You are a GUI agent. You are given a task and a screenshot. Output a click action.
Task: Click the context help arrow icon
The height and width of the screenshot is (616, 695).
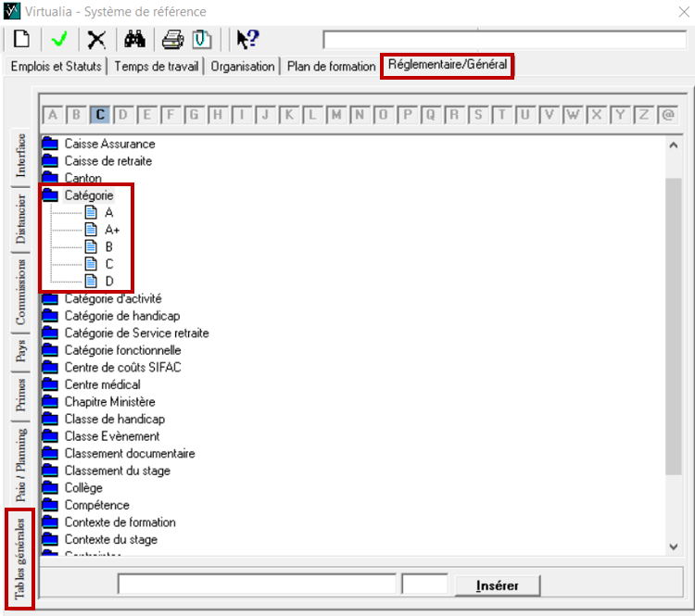[246, 39]
